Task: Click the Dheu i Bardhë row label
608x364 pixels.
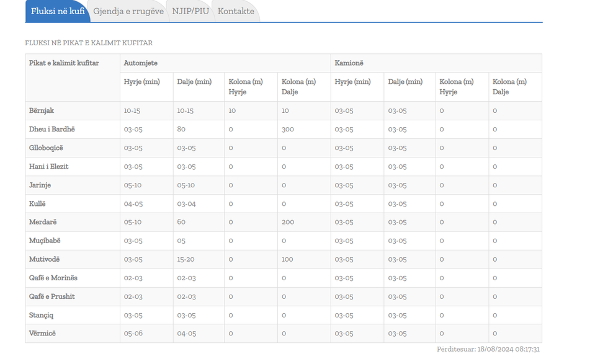Action: point(52,129)
